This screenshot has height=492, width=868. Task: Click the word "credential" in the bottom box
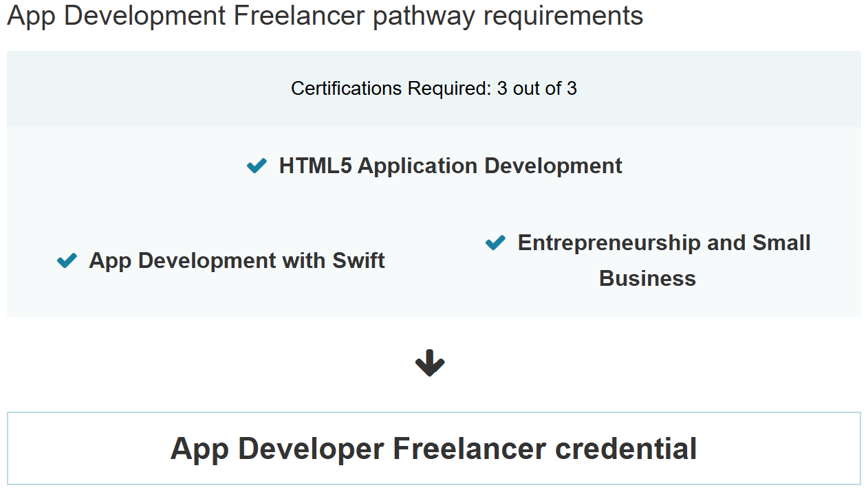click(626, 448)
